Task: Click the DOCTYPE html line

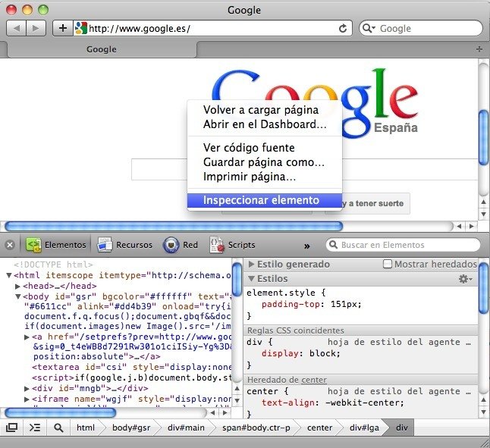Action: click(x=53, y=265)
